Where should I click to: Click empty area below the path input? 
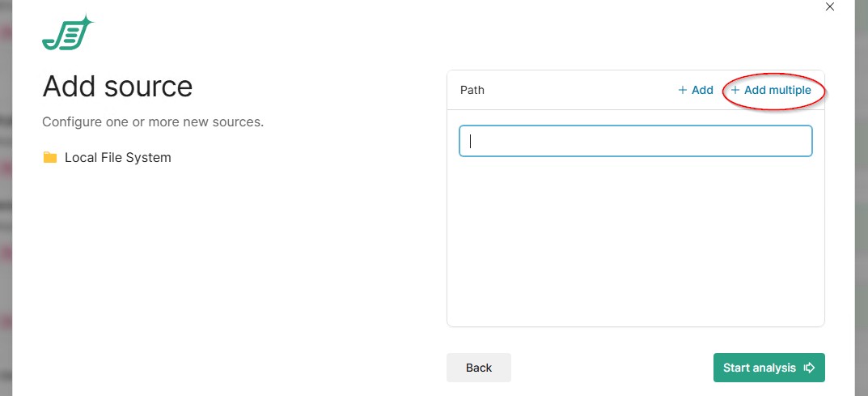point(635,243)
